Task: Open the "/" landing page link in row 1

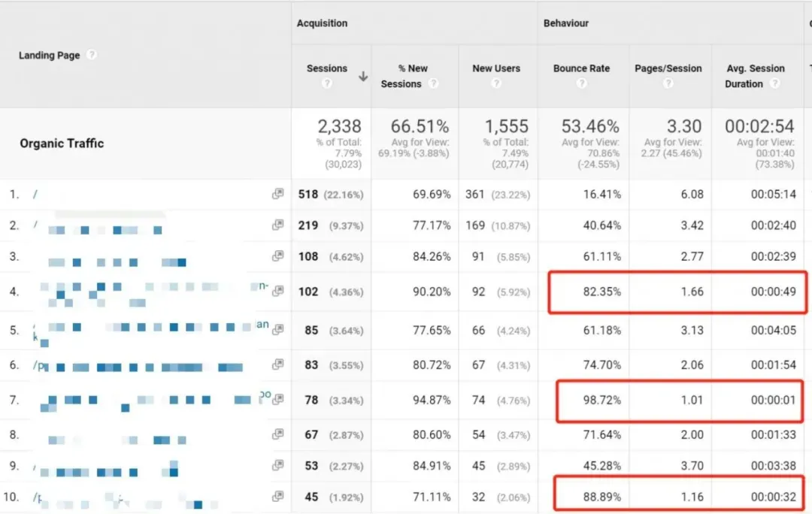Action: [x=35, y=194]
